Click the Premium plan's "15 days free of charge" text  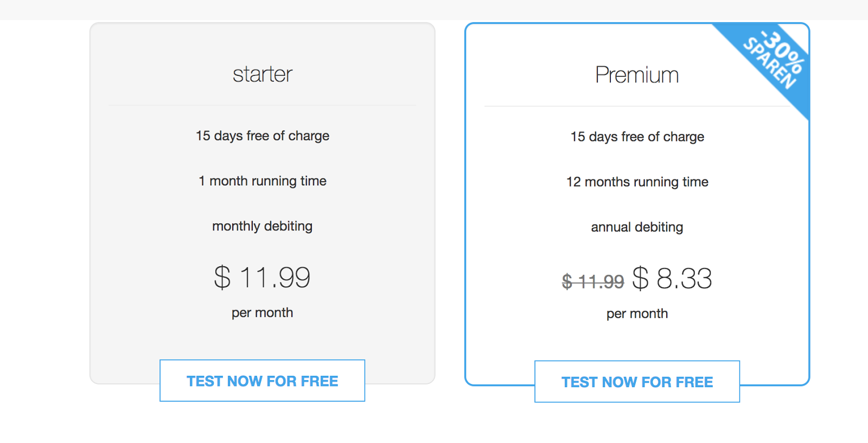637,137
